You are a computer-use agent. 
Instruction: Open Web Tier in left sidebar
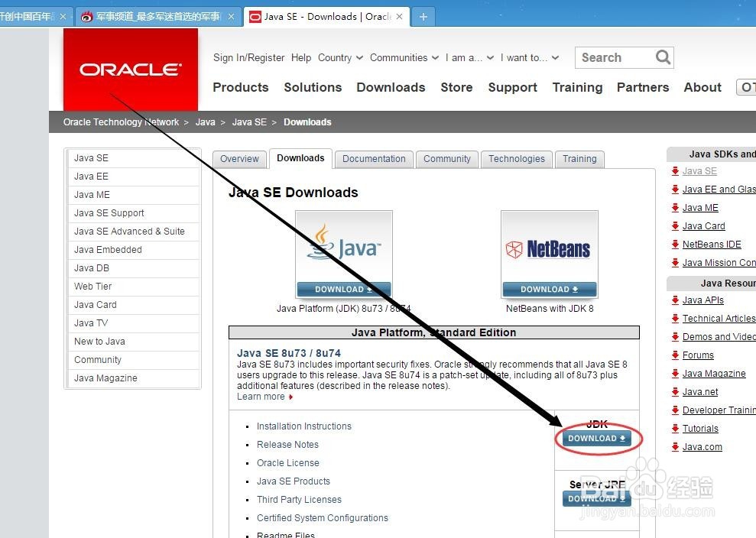(134, 287)
